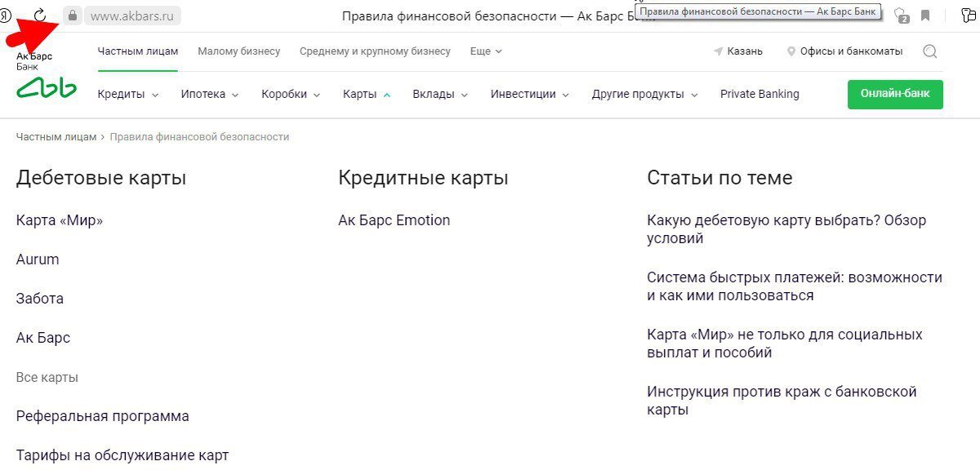980x470 pixels.
Task: Open downloads showing badge 2
Action: pos(901,16)
